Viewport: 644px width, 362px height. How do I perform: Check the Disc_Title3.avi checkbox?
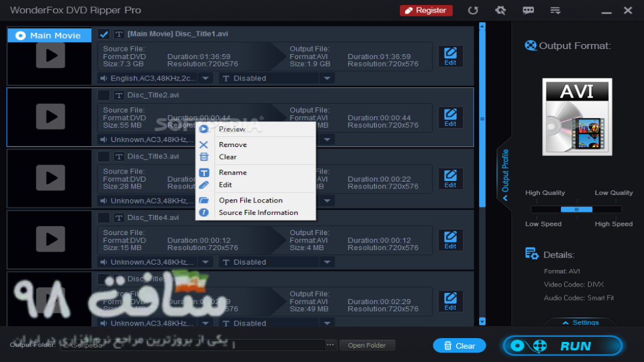pyautogui.click(x=104, y=156)
